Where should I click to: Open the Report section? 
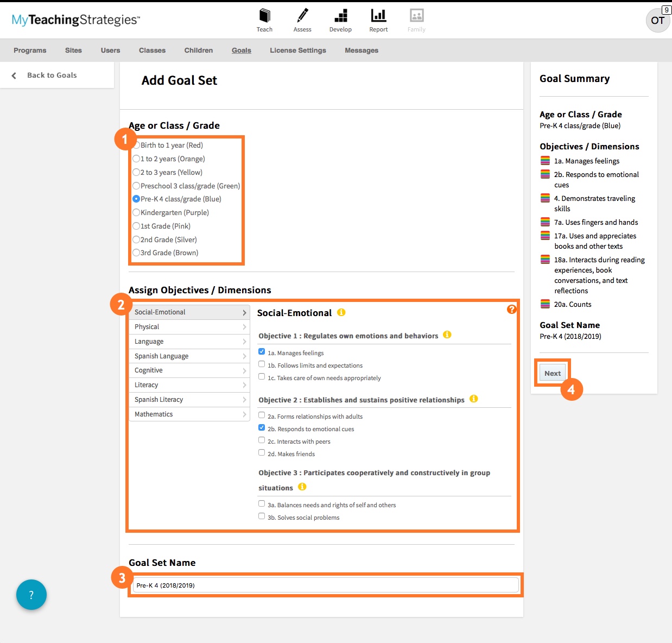click(x=378, y=19)
